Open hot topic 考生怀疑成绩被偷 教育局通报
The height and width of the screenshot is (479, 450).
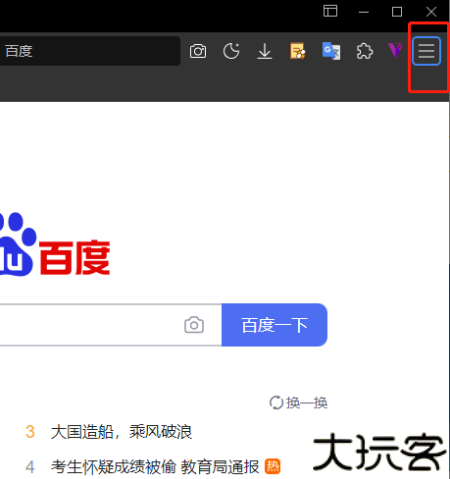[155, 467]
